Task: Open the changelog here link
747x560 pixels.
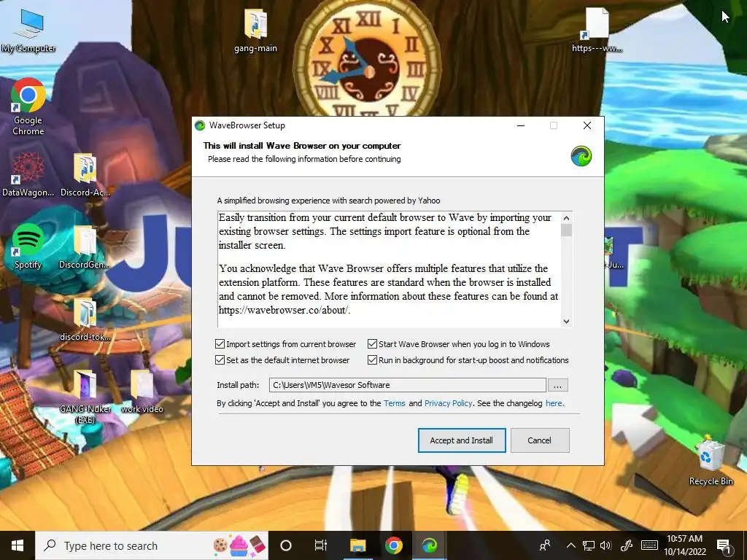Action: pos(554,403)
